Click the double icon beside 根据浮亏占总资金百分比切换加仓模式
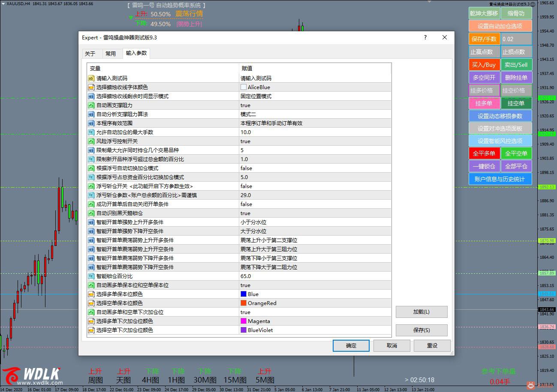557x392 pixels. [91, 177]
